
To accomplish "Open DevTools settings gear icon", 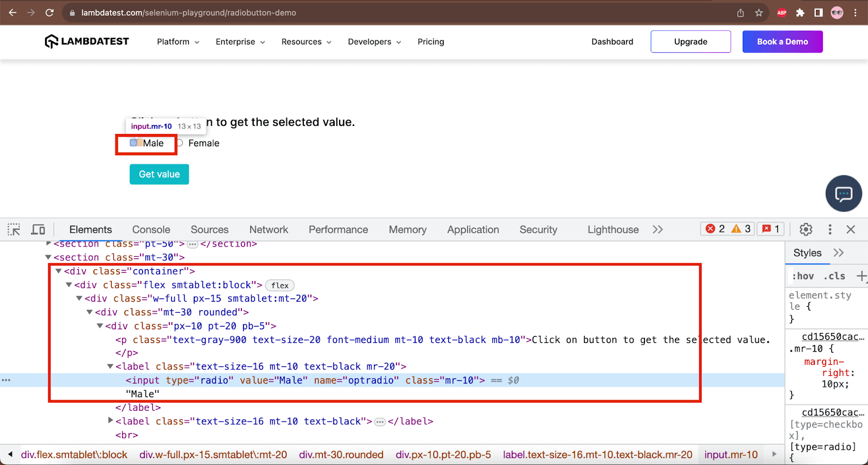I will tap(806, 230).
